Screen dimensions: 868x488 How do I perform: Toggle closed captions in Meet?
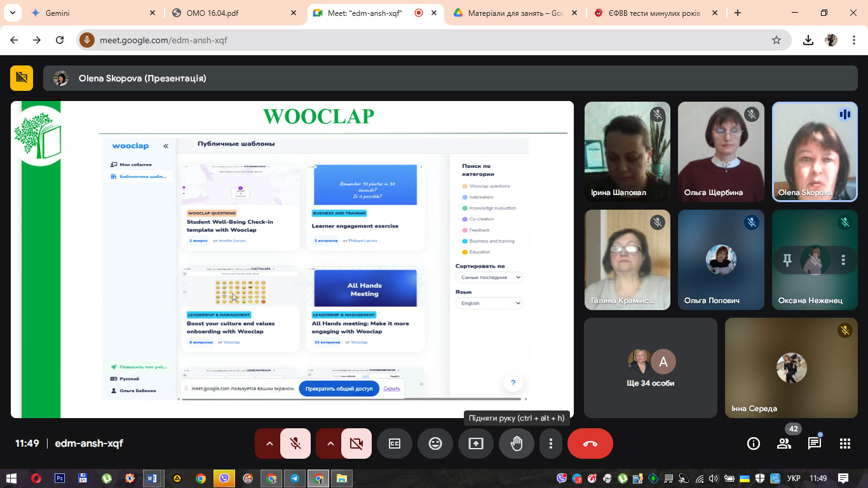(395, 444)
